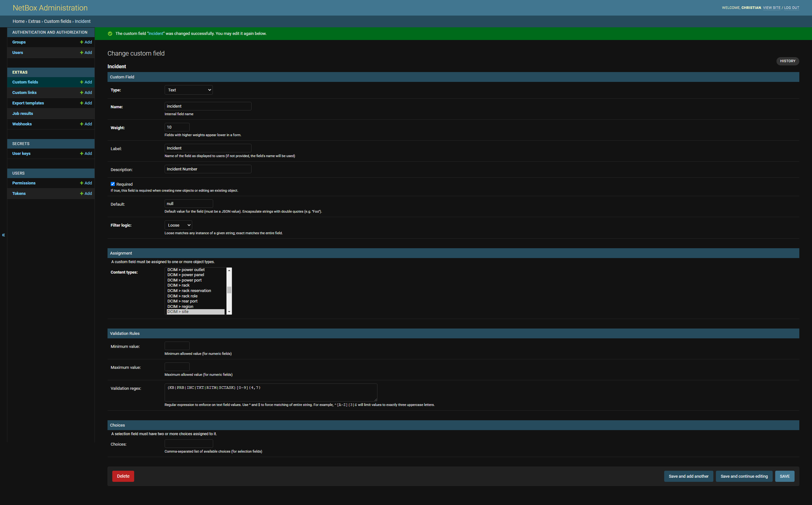The height and width of the screenshot is (505, 812).
Task: Click the Log out link
Action: (x=791, y=8)
